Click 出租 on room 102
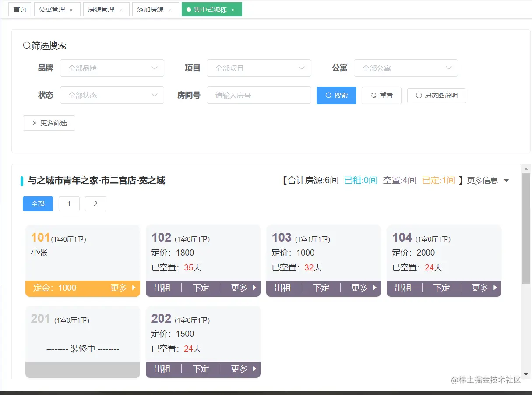Screen dimensions: 532x395 (162, 288)
